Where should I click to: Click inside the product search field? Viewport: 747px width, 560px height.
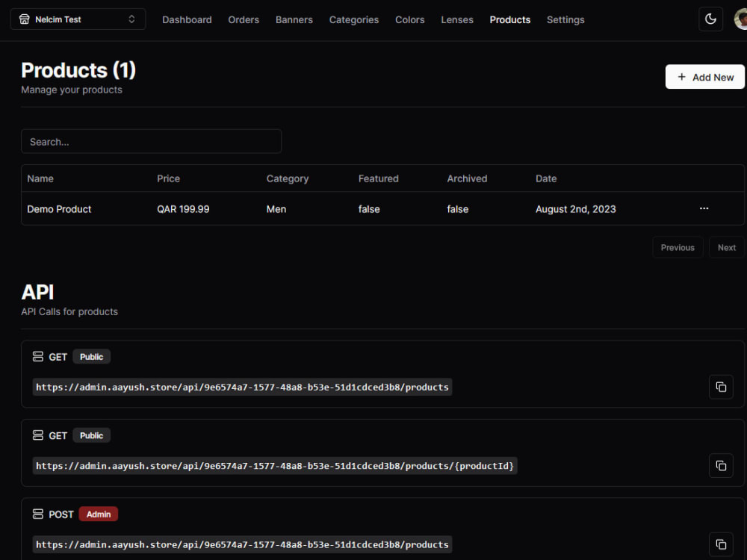[151, 141]
